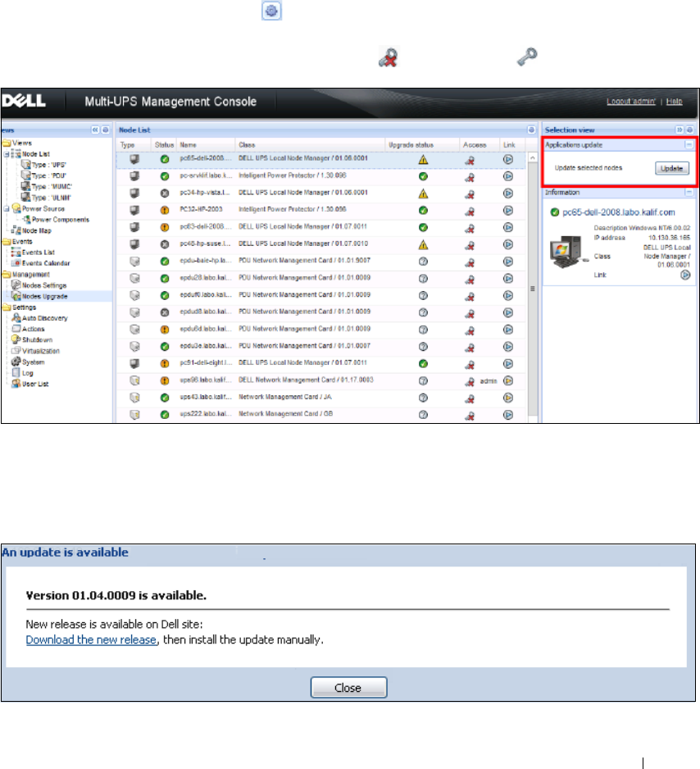The image size is (700, 769).
Task: Collapse the Node List tree node
Action: pyautogui.click(x=7, y=154)
